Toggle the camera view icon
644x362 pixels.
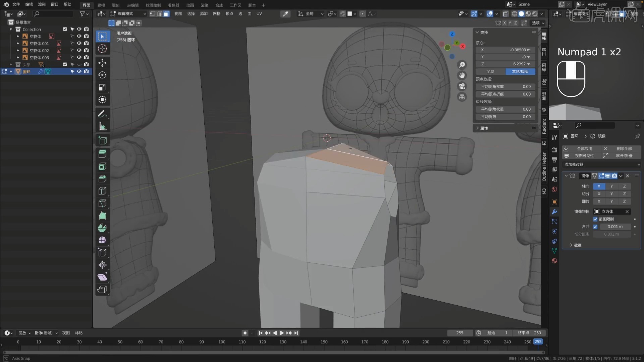(462, 86)
